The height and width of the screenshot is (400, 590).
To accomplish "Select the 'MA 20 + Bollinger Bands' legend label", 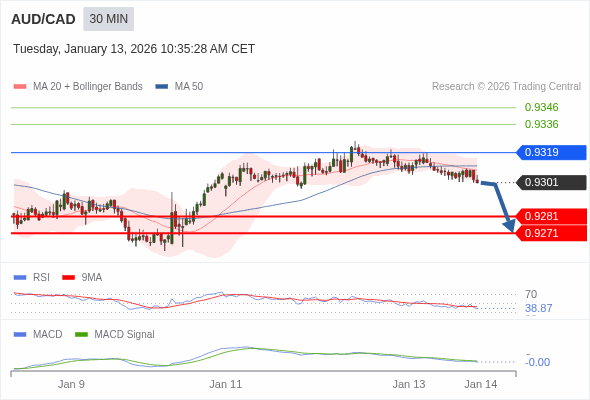I will 88,87.
